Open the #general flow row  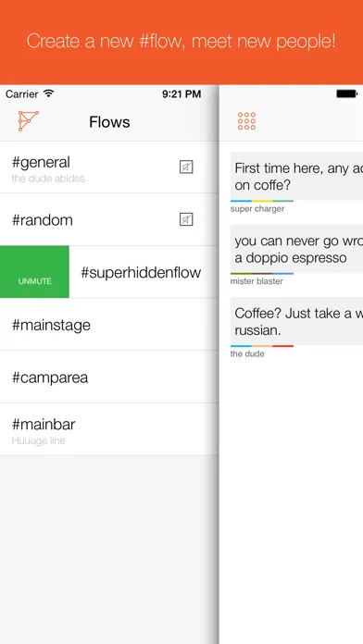109,167
